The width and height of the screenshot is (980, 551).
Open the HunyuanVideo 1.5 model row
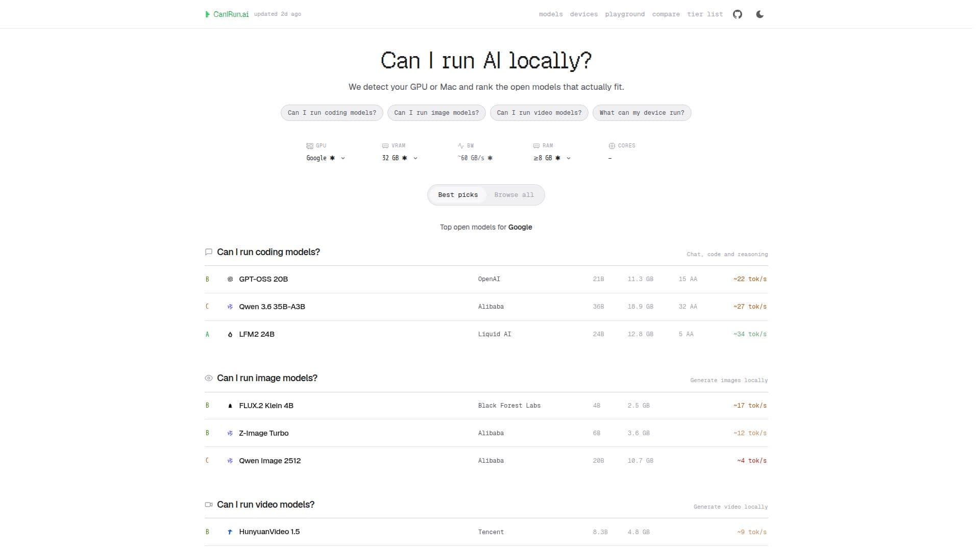486,532
